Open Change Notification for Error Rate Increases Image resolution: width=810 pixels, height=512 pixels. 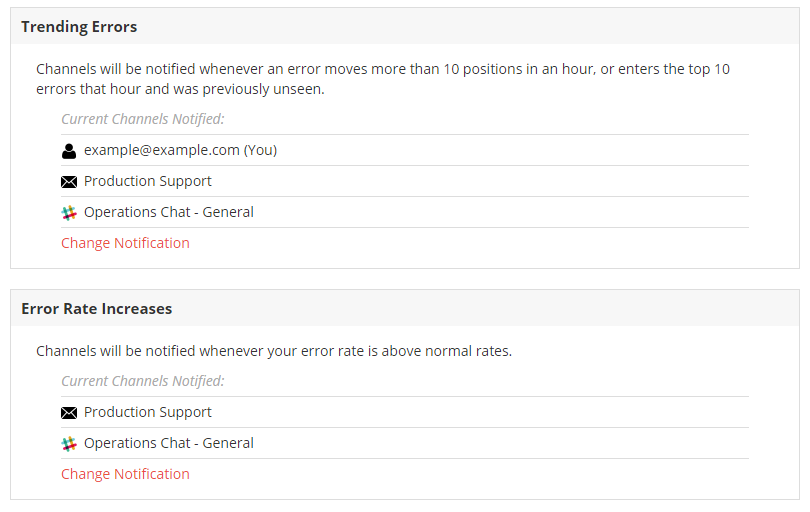tap(126, 474)
